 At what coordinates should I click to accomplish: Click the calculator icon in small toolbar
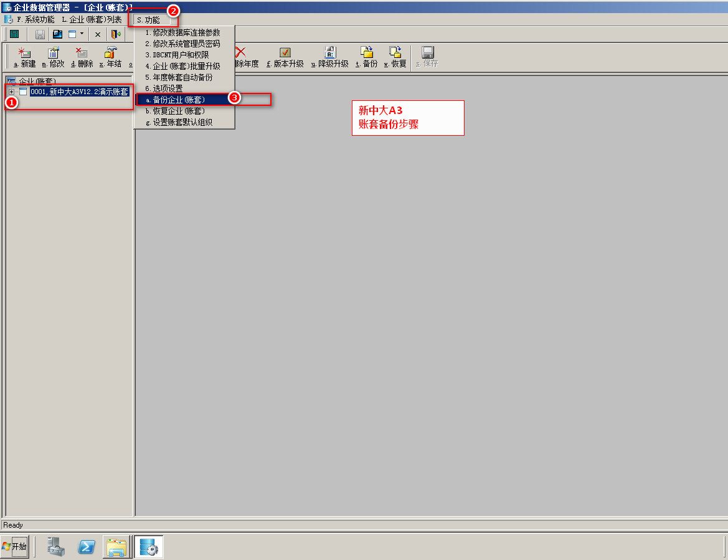(x=14, y=34)
